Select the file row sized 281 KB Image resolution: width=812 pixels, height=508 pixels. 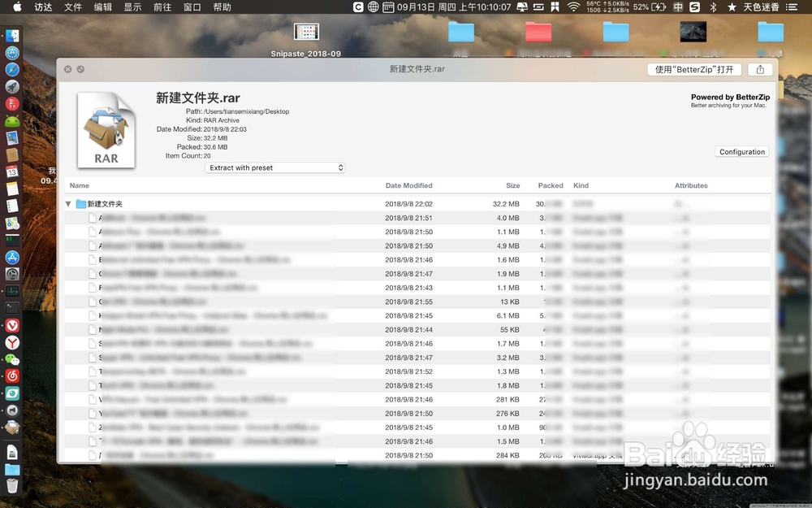(x=417, y=400)
